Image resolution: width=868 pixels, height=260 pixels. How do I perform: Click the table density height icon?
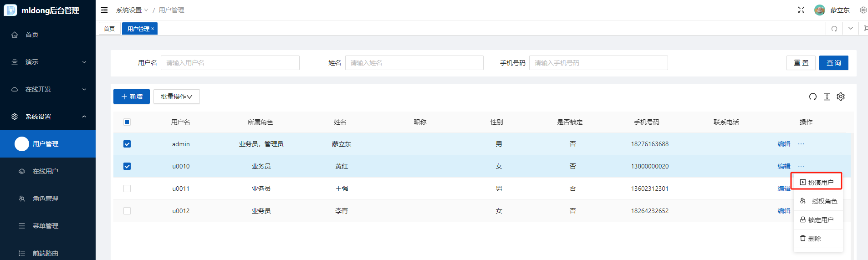tap(827, 97)
